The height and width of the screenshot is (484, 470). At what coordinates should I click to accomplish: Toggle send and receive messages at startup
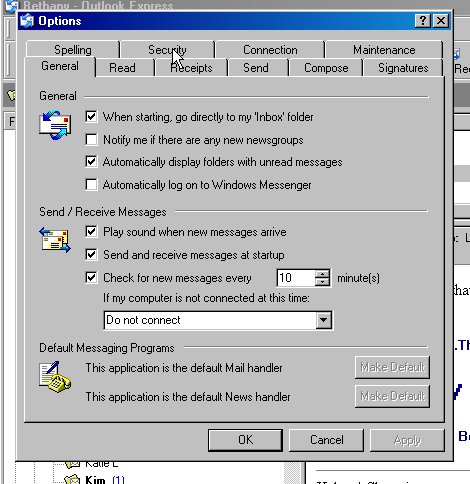click(91, 255)
